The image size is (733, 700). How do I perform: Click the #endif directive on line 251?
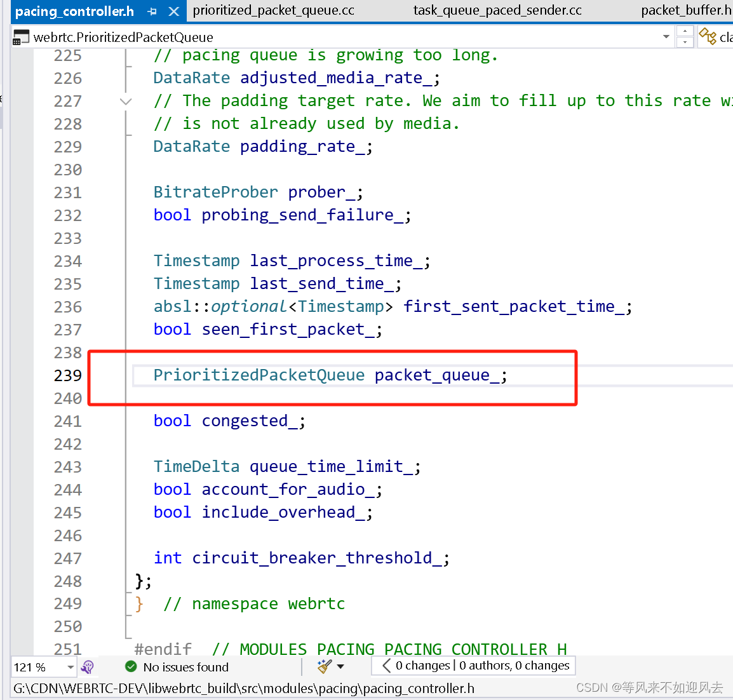tap(163, 649)
